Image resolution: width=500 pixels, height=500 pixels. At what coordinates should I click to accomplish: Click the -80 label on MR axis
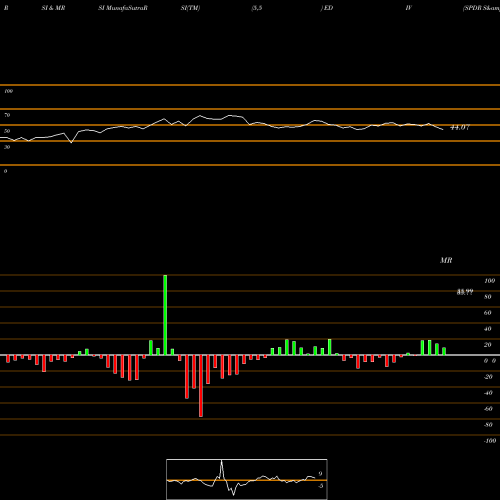488,425
